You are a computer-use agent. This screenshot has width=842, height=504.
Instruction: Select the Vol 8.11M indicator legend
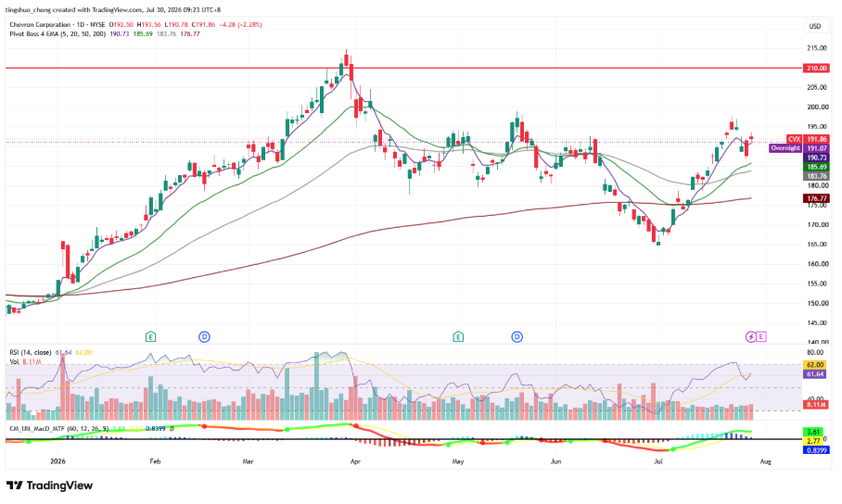[x=25, y=362]
